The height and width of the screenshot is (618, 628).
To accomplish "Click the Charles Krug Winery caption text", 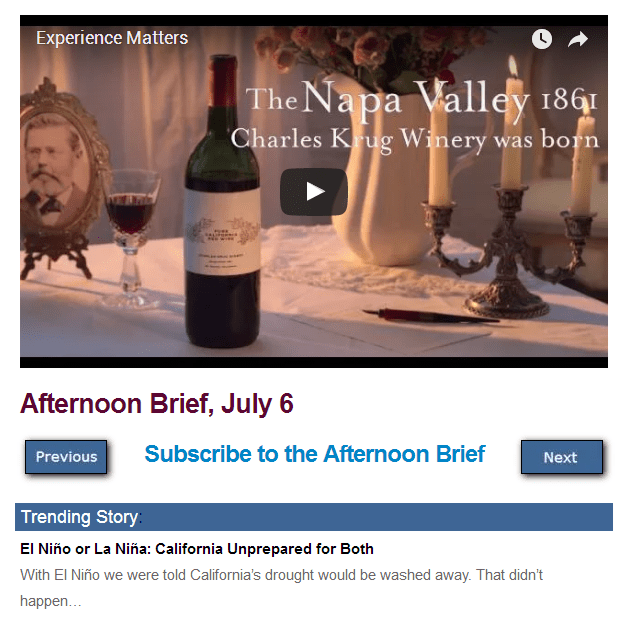I will tap(415, 139).
